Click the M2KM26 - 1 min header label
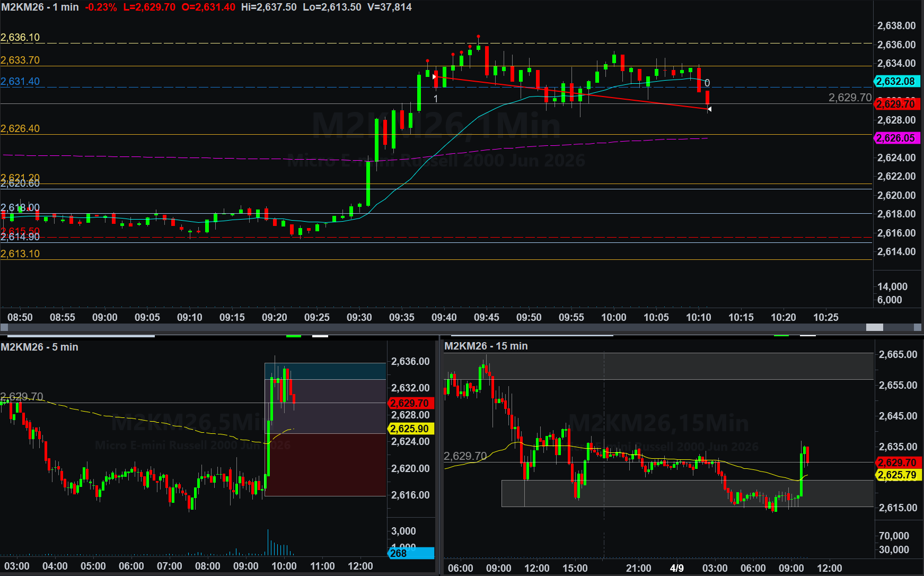The image size is (924, 576). click(40, 7)
